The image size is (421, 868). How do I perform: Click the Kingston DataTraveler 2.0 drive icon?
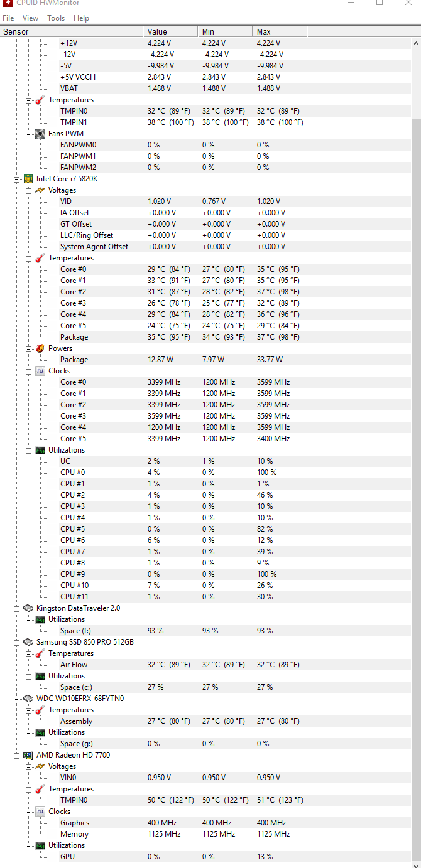click(x=28, y=608)
